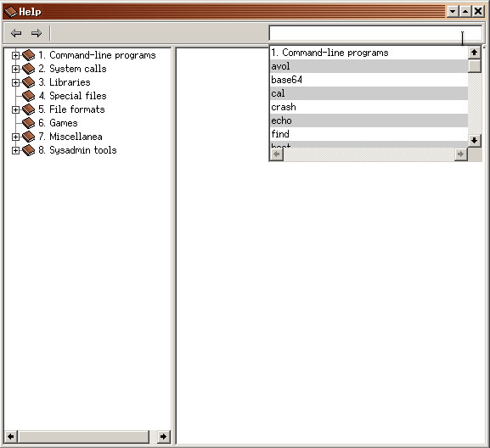Select '3. Libraries' in the tree
Image resolution: width=490 pixels, height=448 pixels.
point(64,82)
